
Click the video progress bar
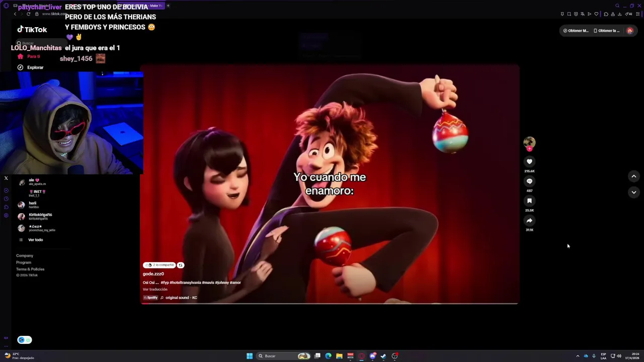330,303
